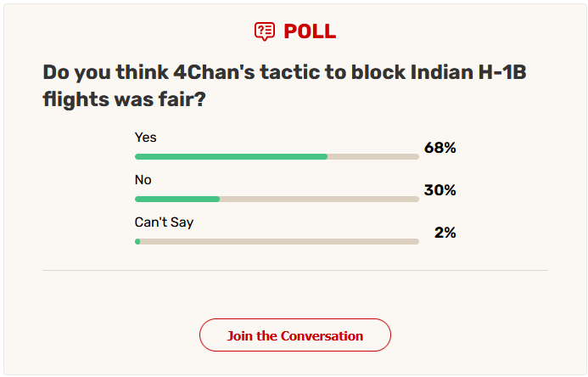
Task: Click the green filled part of Yes bar
Action: tap(231, 157)
